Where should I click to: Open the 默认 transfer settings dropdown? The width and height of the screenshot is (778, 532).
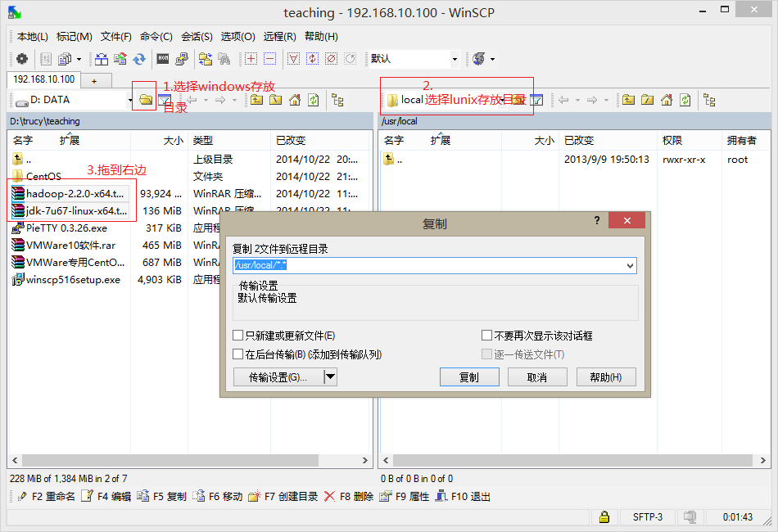pyautogui.click(x=455, y=59)
